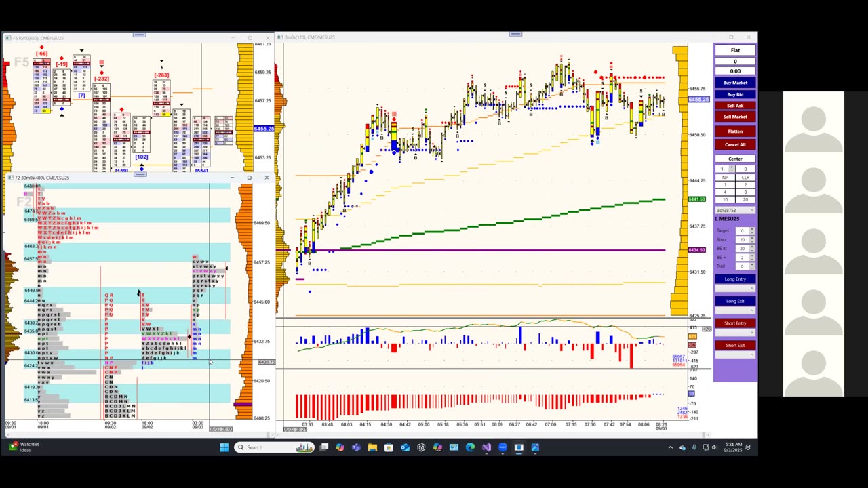Click the quantity stepper below Center
Image resolution: width=868 pixels, height=488 pixels.
pyautogui.click(x=732, y=169)
